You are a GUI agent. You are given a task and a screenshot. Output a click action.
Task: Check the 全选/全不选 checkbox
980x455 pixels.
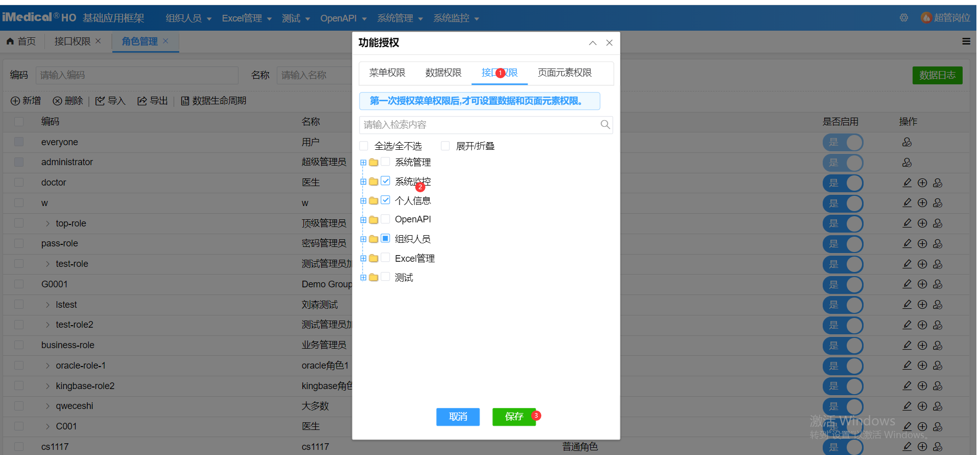tap(364, 146)
